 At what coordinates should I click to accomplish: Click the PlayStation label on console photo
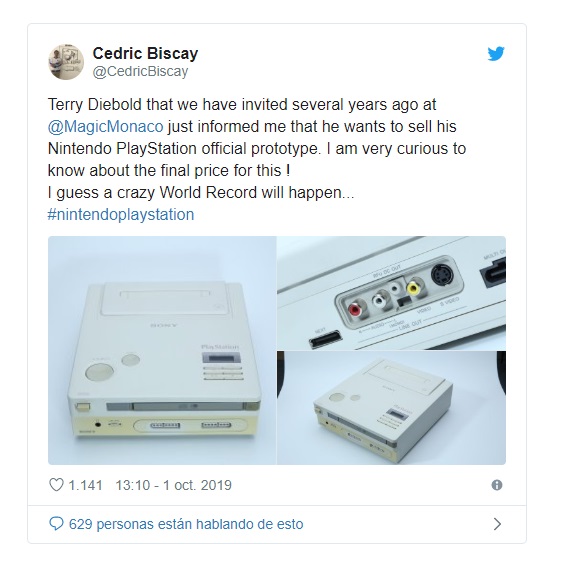[x=220, y=347]
